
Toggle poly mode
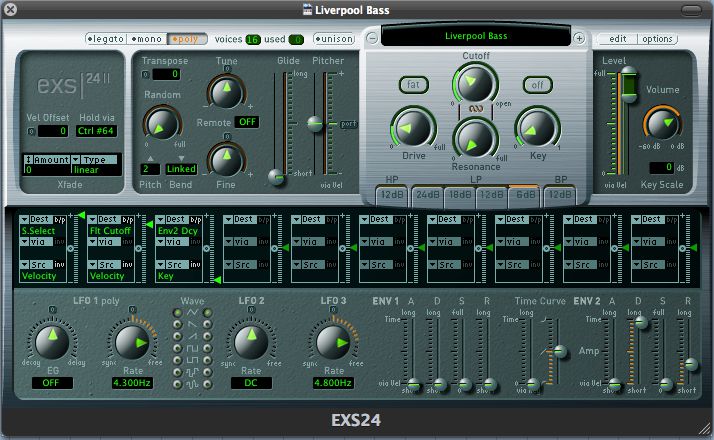click(x=186, y=39)
